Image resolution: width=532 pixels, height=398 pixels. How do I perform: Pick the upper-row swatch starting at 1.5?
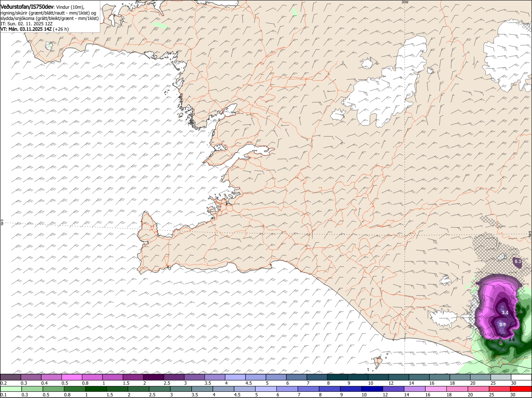(133, 377)
